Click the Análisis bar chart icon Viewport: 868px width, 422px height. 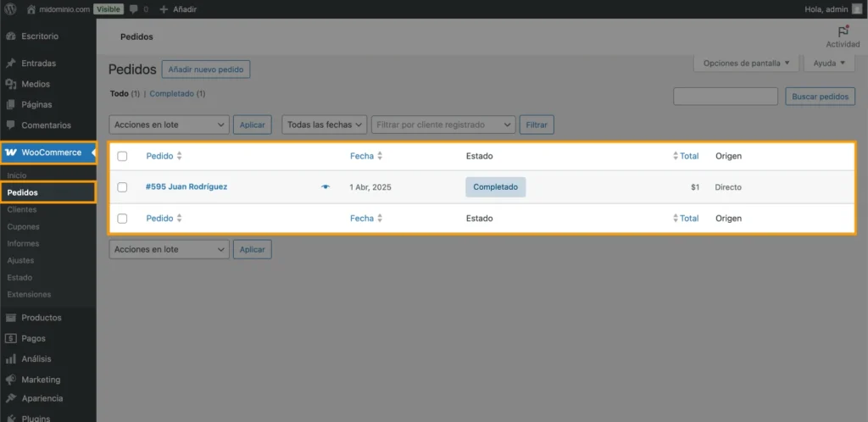click(x=10, y=359)
